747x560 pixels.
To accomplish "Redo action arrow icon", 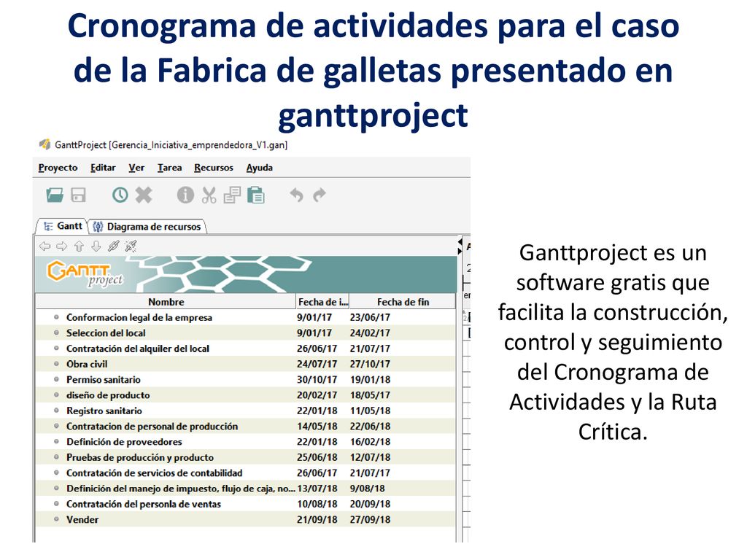I will click(320, 195).
